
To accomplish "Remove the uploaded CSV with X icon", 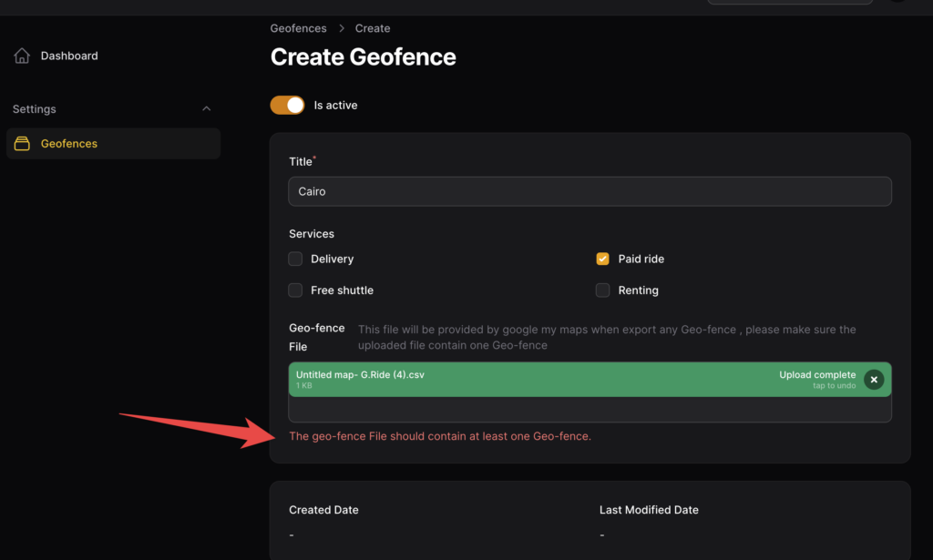I will (x=873, y=380).
